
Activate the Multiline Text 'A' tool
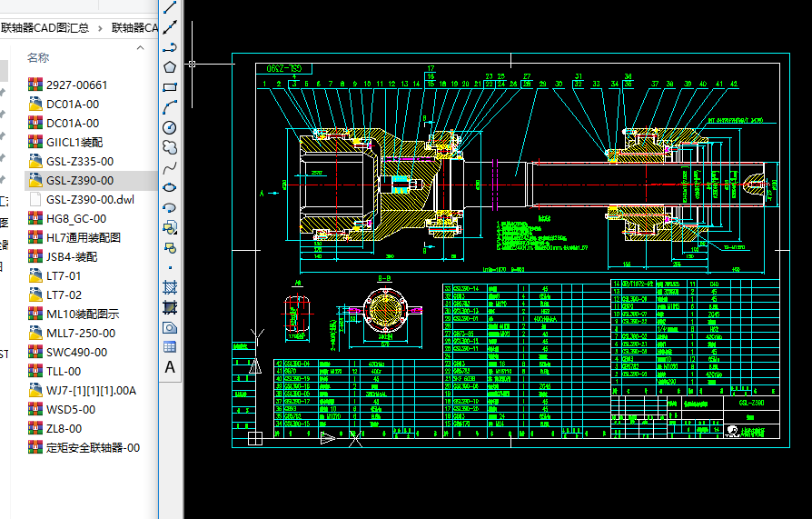click(170, 367)
